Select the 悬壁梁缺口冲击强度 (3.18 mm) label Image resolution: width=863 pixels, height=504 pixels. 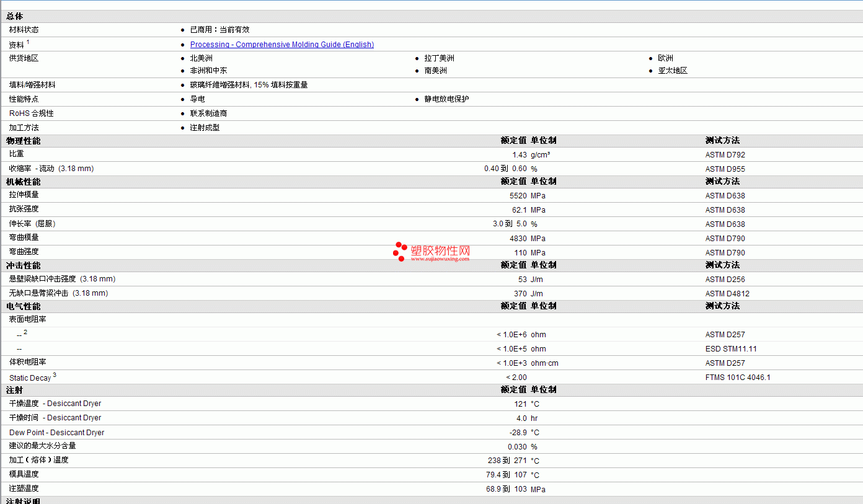pyautogui.click(x=62, y=279)
